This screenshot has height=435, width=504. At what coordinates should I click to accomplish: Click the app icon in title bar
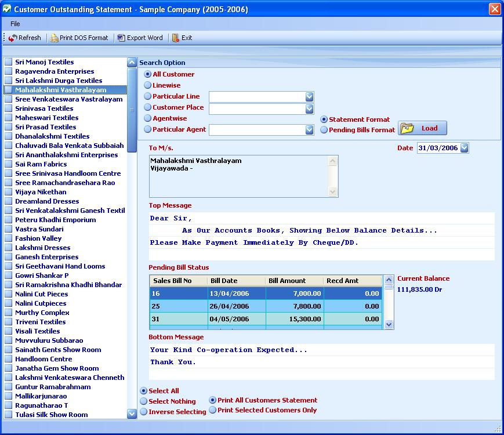pyautogui.click(x=6, y=9)
